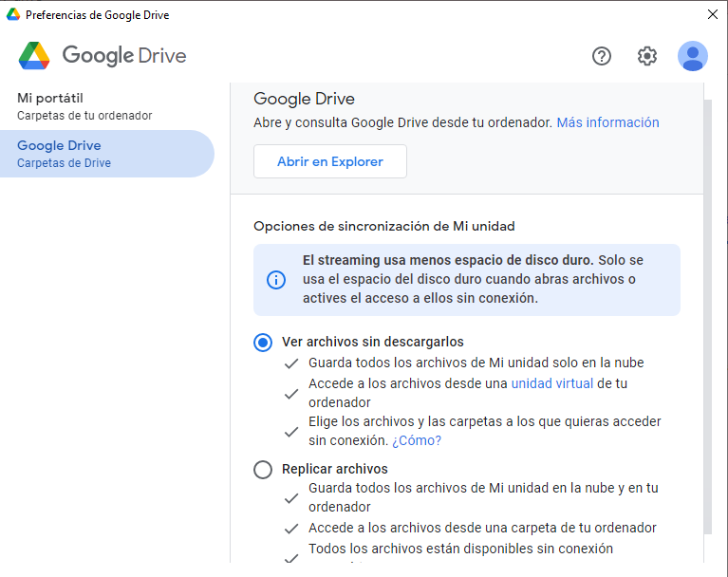Click the info icon in streaming notice
This screenshot has width=728, height=577.
coord(276,280)
